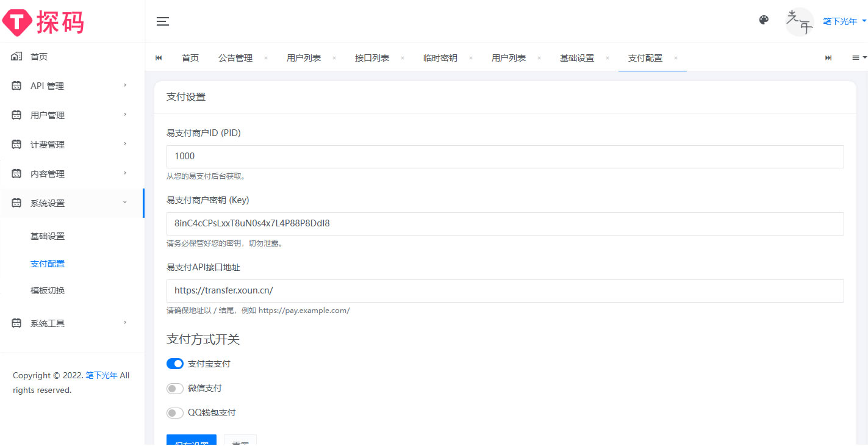Switch to the 基础设置 tab

[x=576, y=58]
